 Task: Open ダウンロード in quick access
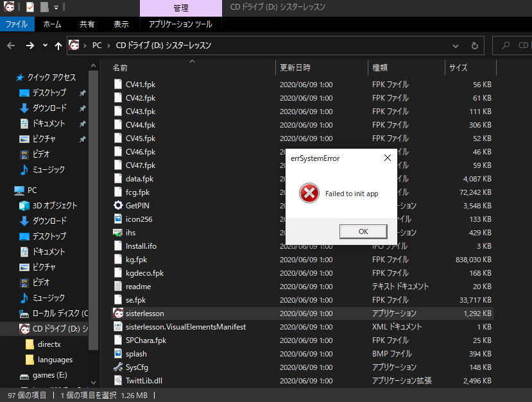click(49, 108)
